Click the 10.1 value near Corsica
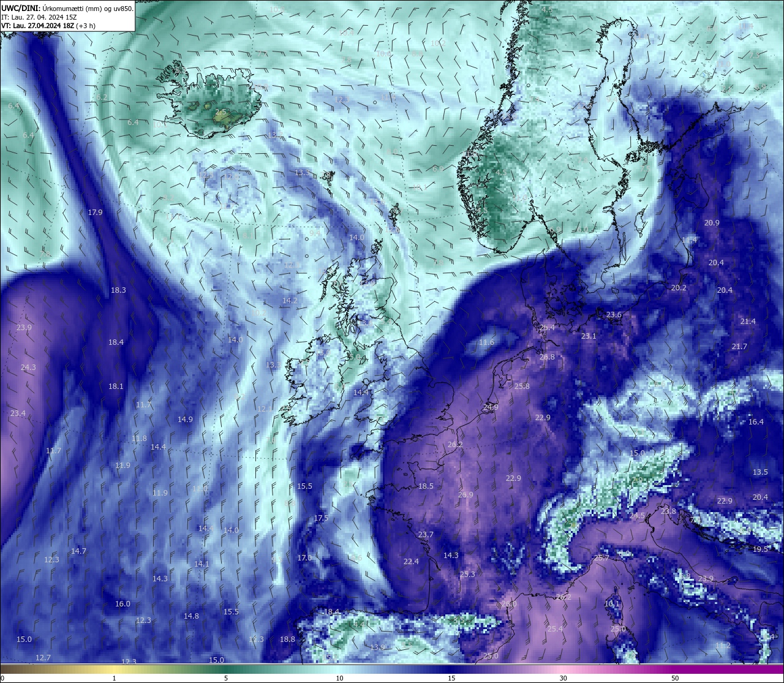Screen dimensions: 784x683 (x=612, y=604)
